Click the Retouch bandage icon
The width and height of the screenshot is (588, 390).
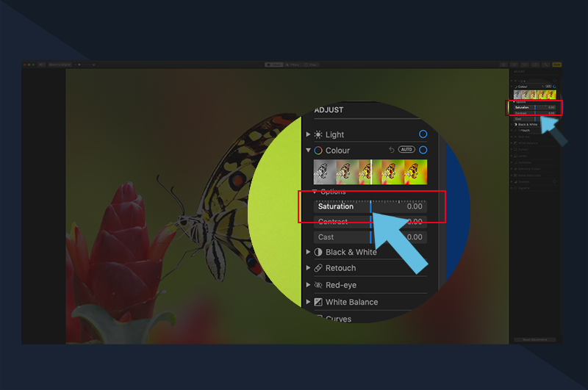[318, 268]
